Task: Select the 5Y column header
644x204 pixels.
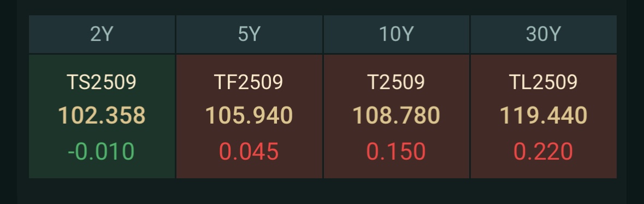Action: 249,34
